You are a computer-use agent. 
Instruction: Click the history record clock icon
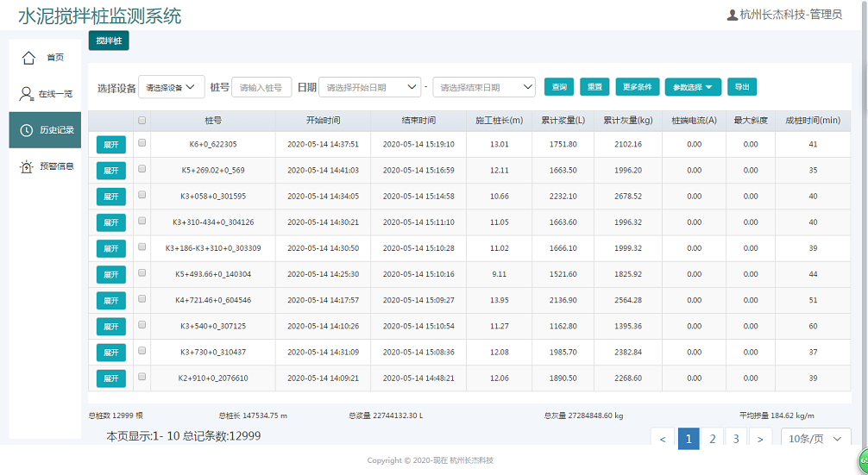[27, 130]
